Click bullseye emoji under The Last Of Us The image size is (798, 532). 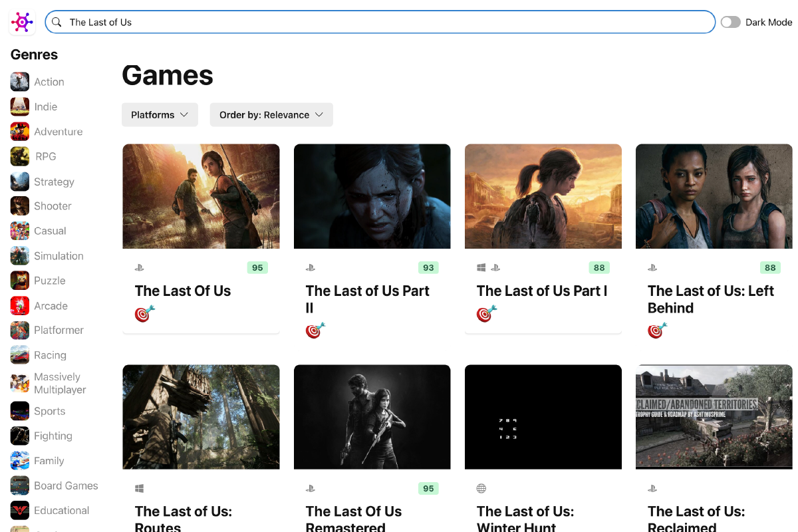coord(144,313)
